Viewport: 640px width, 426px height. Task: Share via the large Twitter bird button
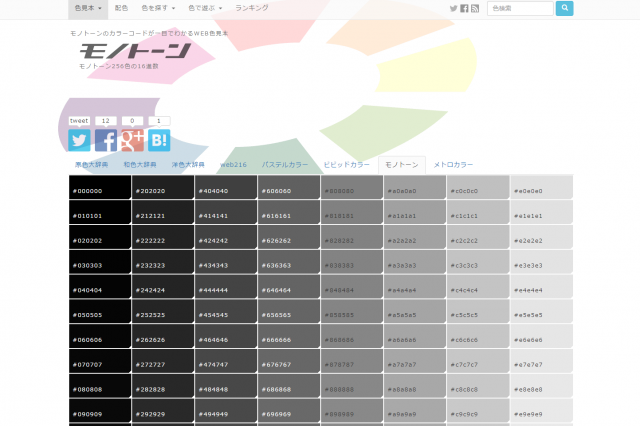point(79,140)
